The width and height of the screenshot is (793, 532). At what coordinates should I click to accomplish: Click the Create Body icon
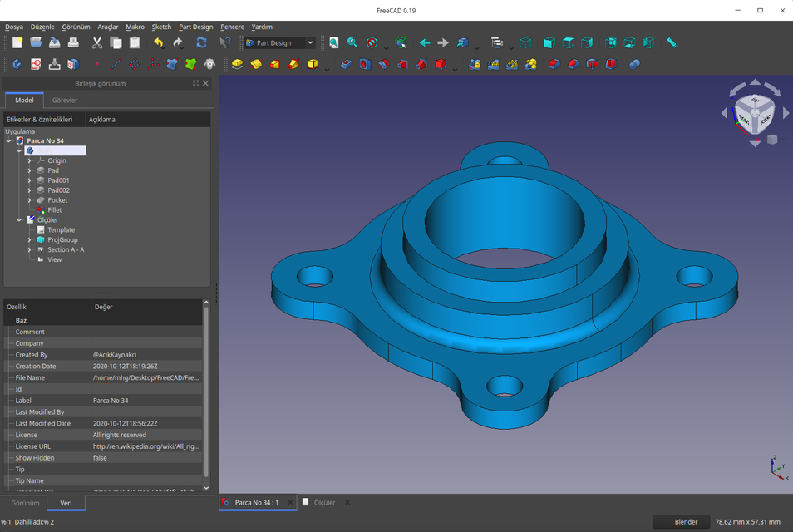coord(16,63)
